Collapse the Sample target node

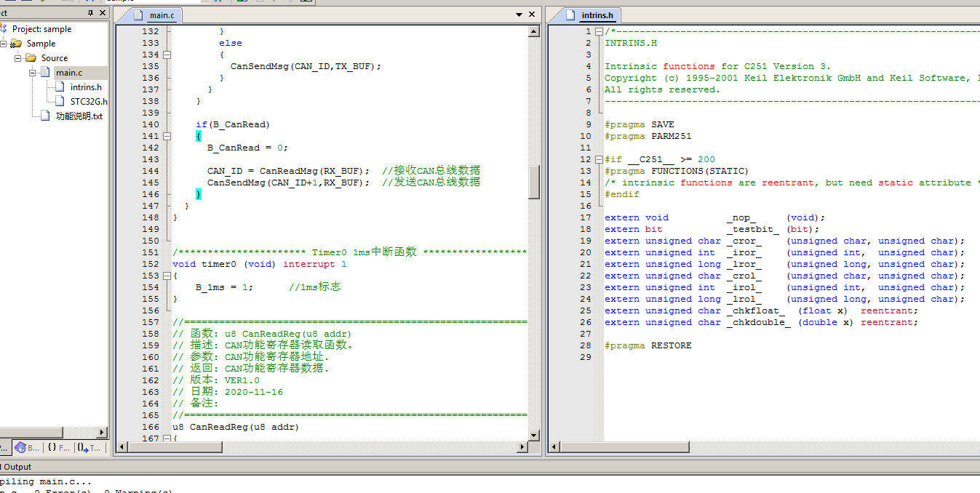pyautogui.click(x=4, y=44)
